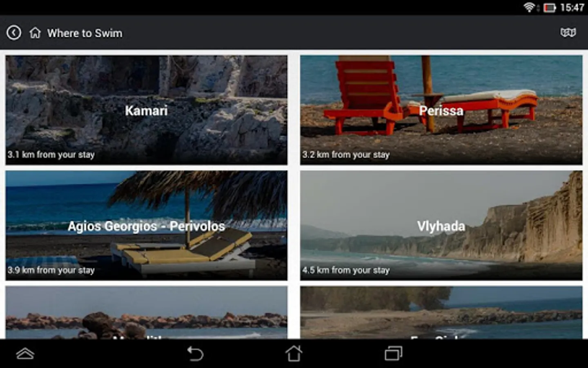Open map view icon in header
This screenshot has height=368, width=588.
pyautogui.click(x=568, y=33)
